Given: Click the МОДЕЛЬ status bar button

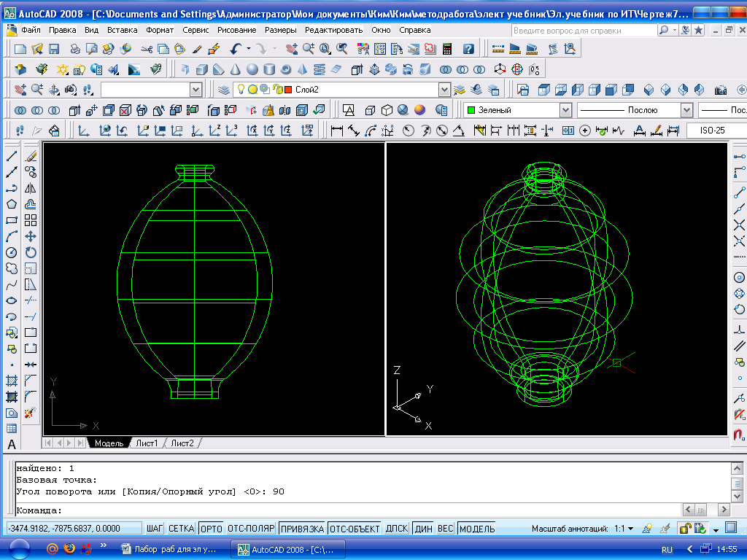Looking at the screenshot, I should click(x=477, y=529).
